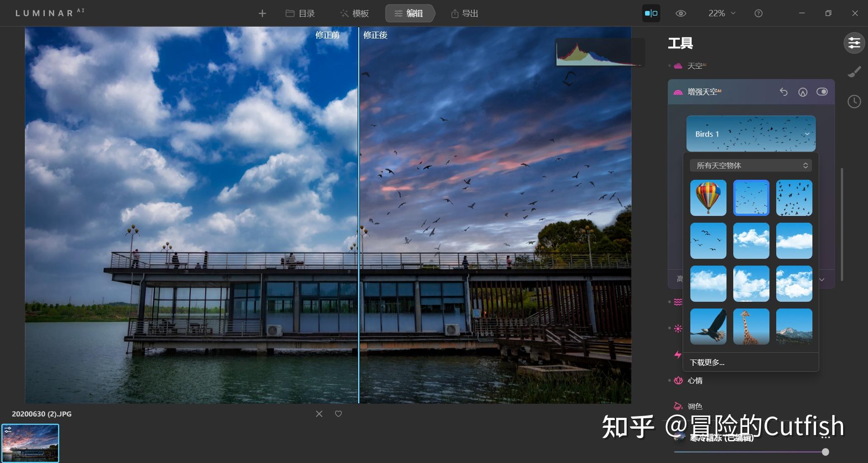Choose the giraffe sky object thumbnail
The image size is (868, 463).
[x=751, y=327]
